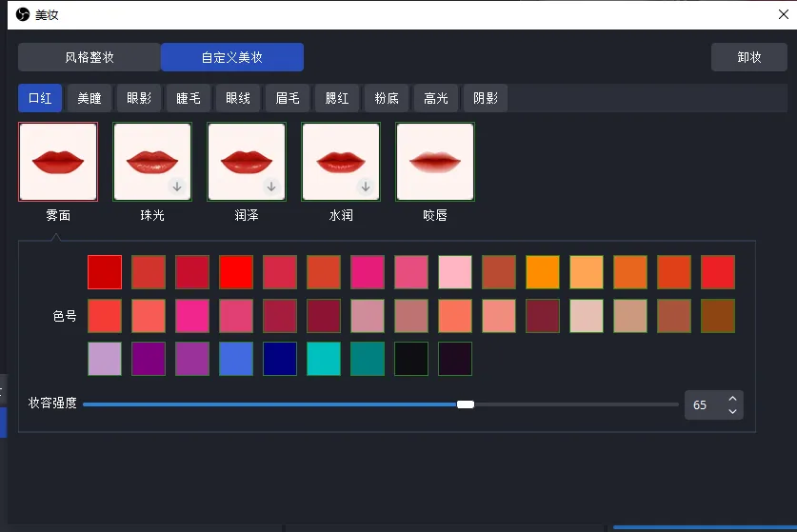Pick the orange color swatch
The height and width of the screenshot is (532, 797).
pyautogui.click(x=543, y=272)
